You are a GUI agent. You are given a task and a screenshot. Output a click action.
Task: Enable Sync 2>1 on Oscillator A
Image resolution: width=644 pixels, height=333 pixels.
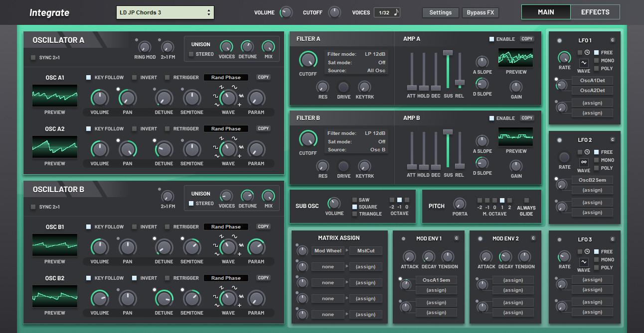tap(34, 58)
